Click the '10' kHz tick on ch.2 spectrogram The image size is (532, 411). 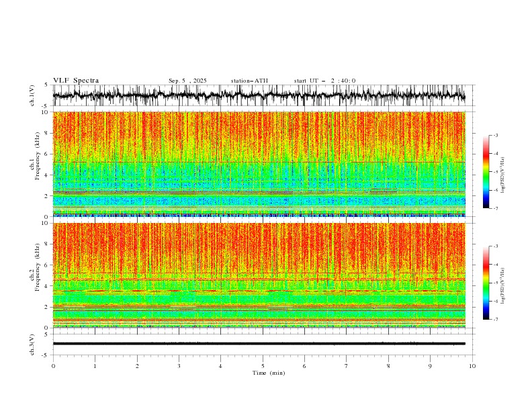(x=46, y=223)
